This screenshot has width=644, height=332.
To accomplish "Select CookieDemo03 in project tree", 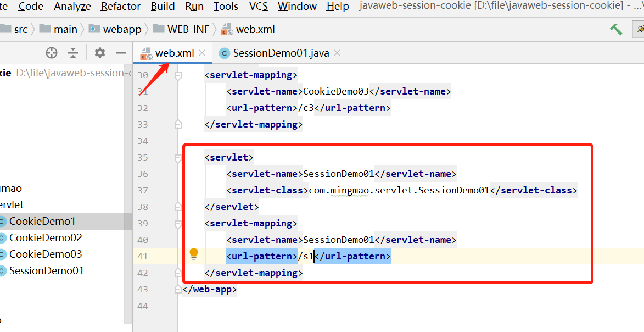I will click(46, 254).
